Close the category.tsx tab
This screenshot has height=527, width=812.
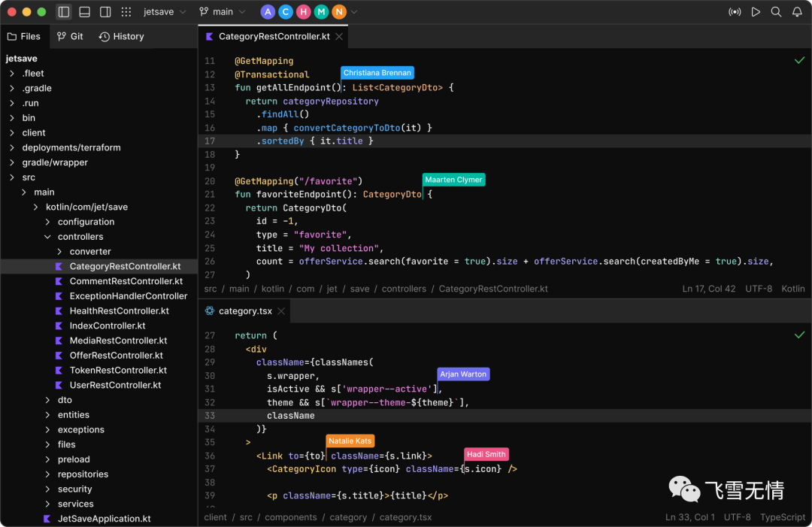[281, 311]
